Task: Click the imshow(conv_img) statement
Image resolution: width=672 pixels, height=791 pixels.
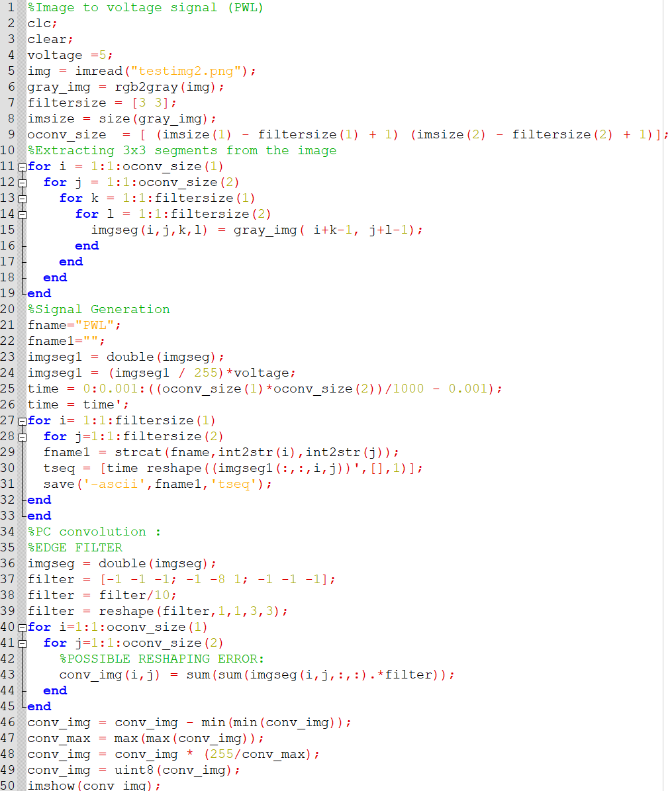Action: pyautogui.click(x=94, y=786)
